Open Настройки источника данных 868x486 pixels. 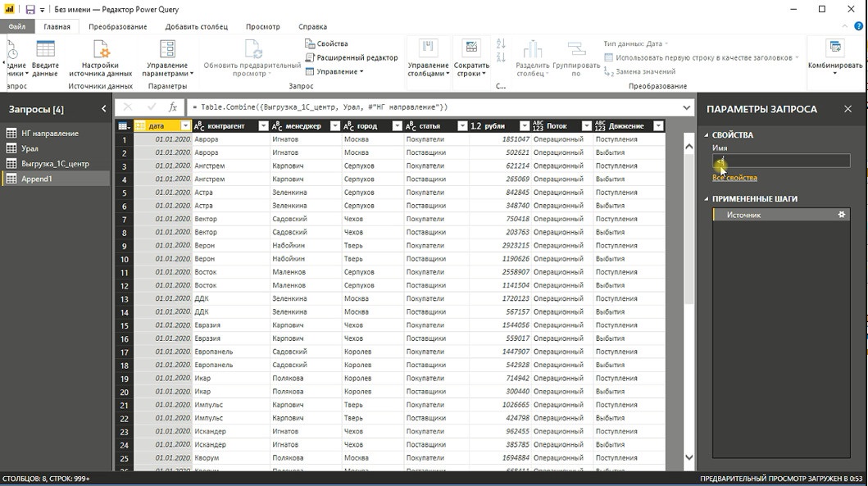coord(100,58)
